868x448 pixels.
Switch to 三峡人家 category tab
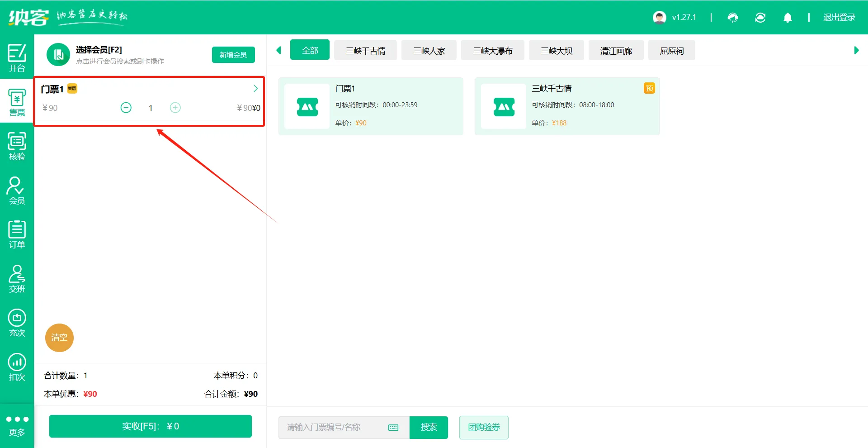(429, 51)
